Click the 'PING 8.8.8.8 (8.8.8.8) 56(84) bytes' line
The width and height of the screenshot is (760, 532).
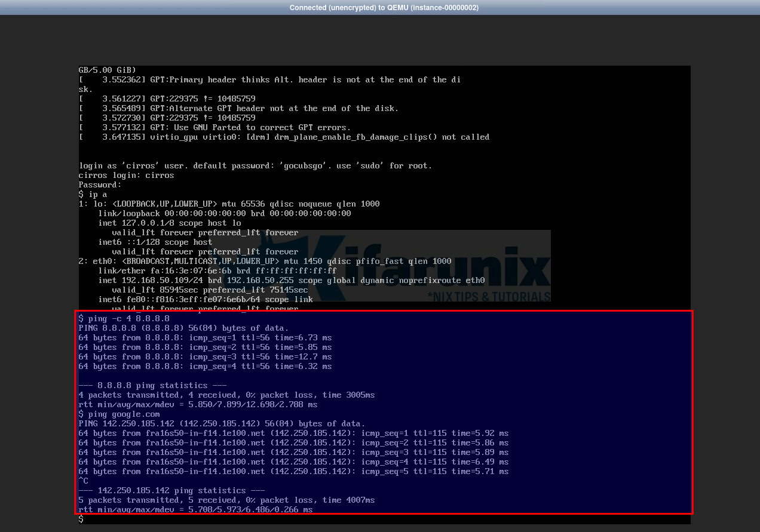183,328
